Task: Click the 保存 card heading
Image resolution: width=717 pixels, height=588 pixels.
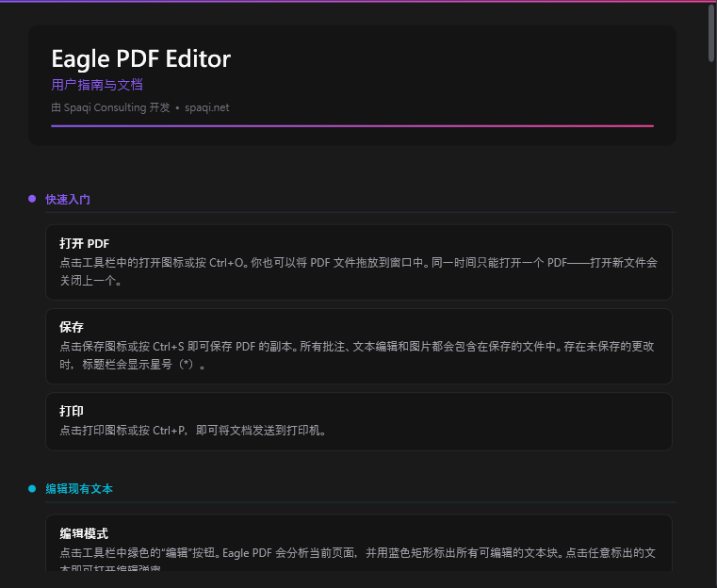Action: [x=72, y=327]
